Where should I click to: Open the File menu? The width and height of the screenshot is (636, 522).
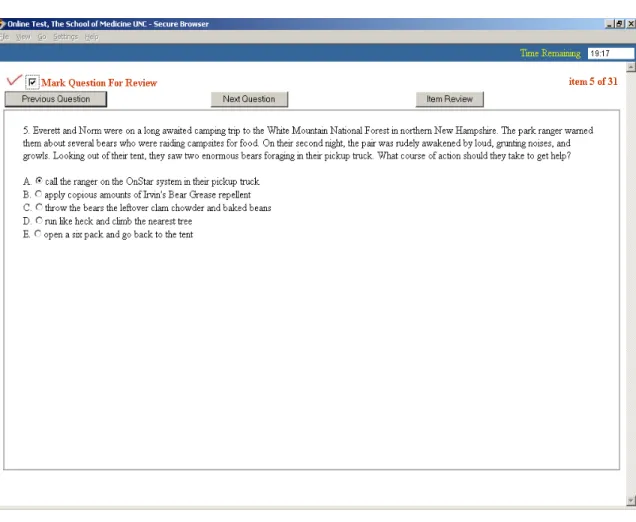[x=4, y=37]
